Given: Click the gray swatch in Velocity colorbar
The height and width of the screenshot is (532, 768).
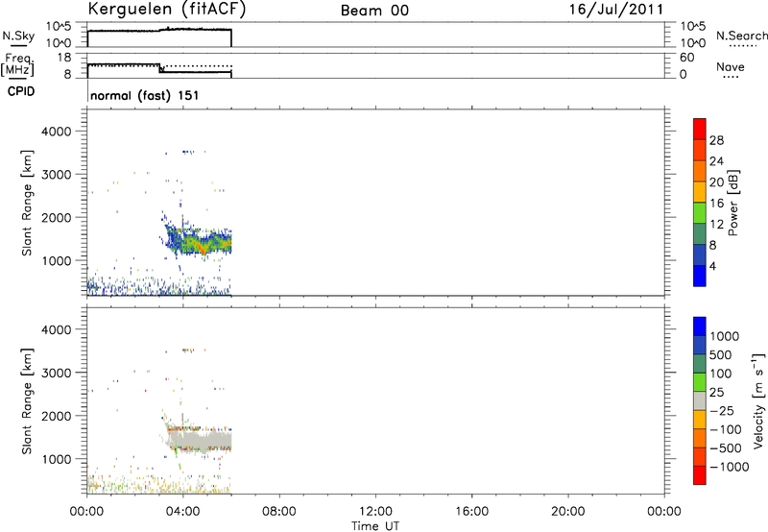Looking at the screenshot, I should point(700,401).
